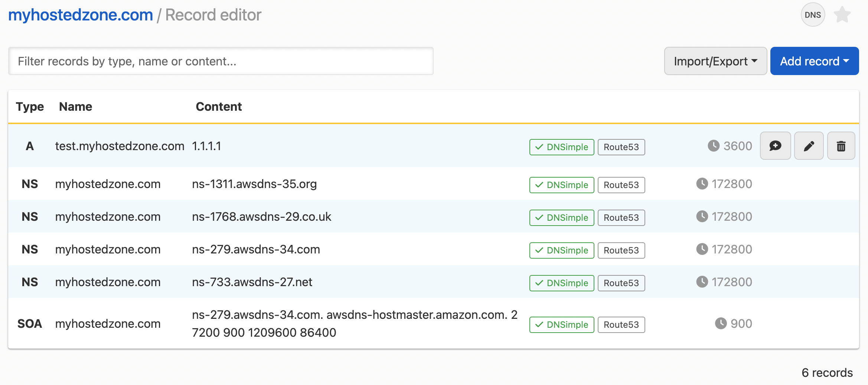This screenshot has height=385, width=868.
Task: Click Route53 badge on ns-1311.awsdns-35.org row
Action: click(621, 185)
